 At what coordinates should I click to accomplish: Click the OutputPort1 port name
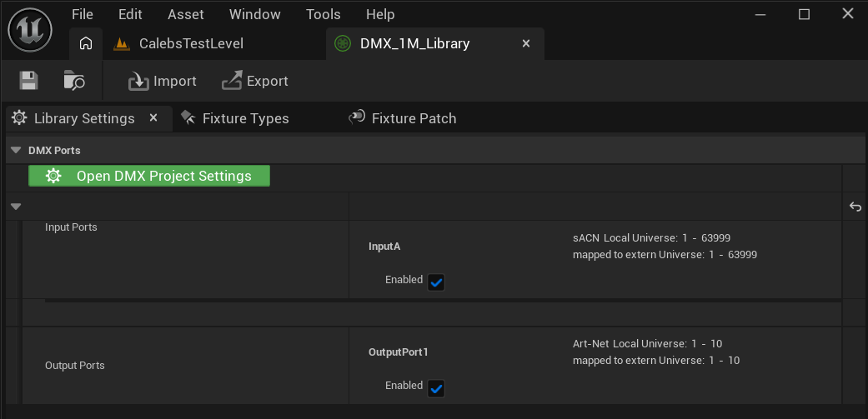399,352
